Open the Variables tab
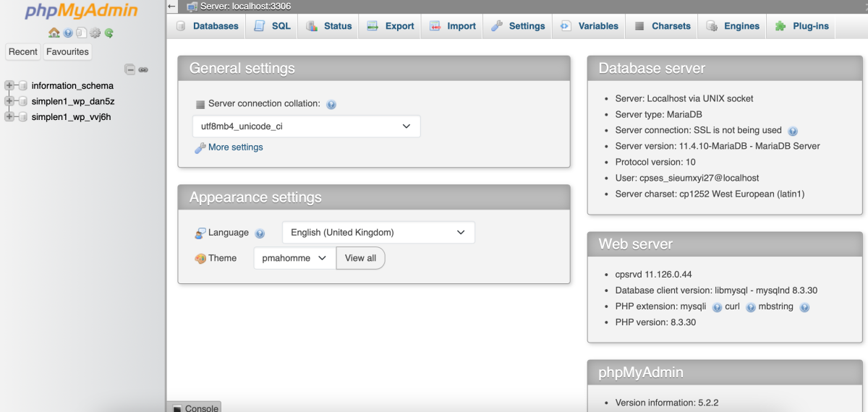Viewport: 868px width, 412px height. point(590,26)
